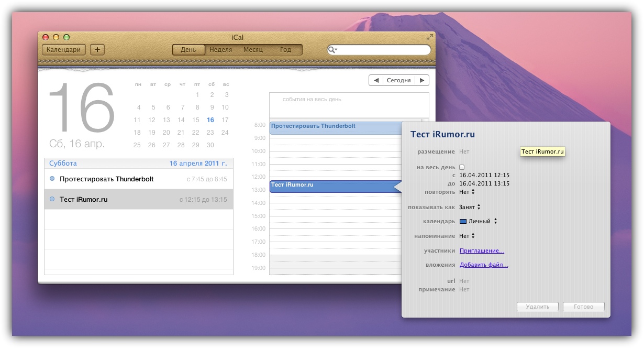The height and width of the screenshot is (348, 644).
Task: Switch to Год view tab
Action: pyautogui.click(x=285, y=50)
